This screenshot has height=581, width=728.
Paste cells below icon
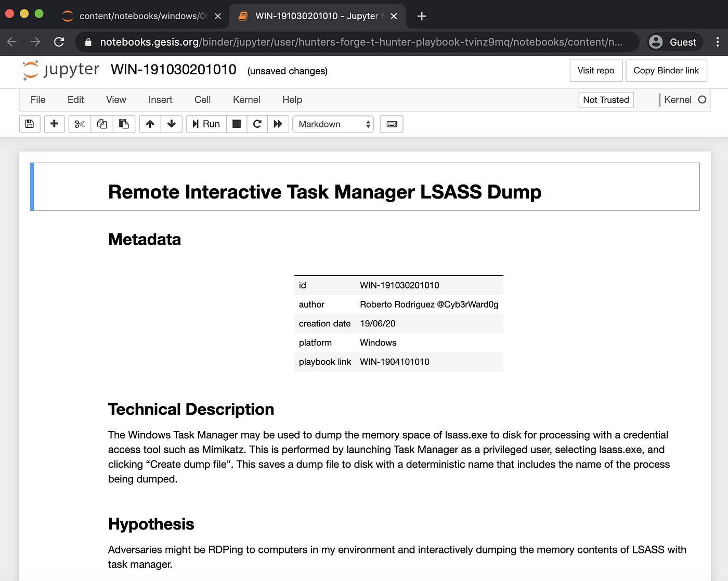pos(124,124)
